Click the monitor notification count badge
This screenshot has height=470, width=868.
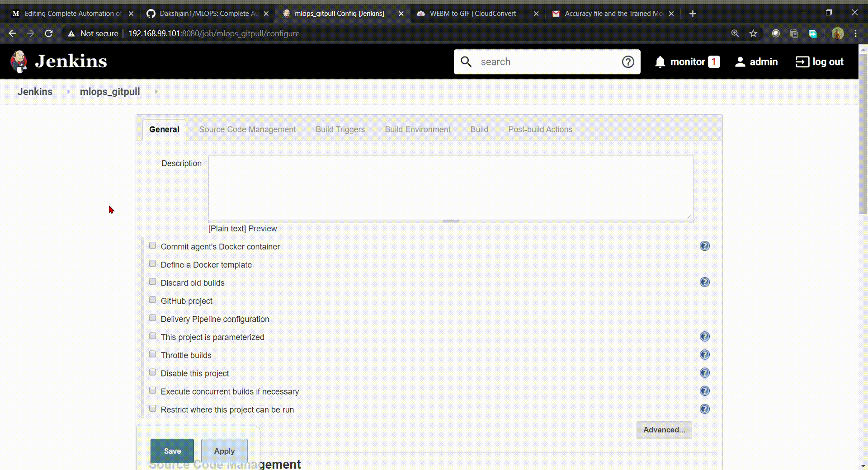pyautogui.click(x=714, y=62)
